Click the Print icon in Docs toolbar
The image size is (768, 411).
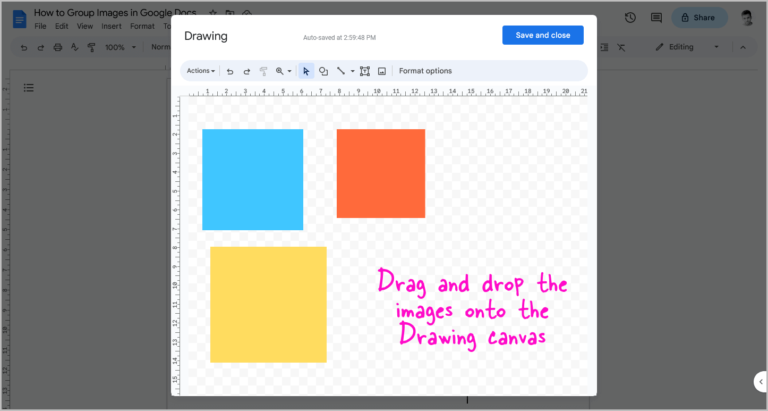(x=58, y=48)
